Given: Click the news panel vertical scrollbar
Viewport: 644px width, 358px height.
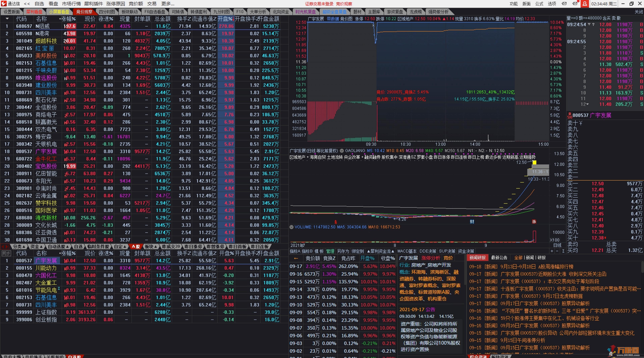Looking at the screenshot, I should (x=642, y=267).
